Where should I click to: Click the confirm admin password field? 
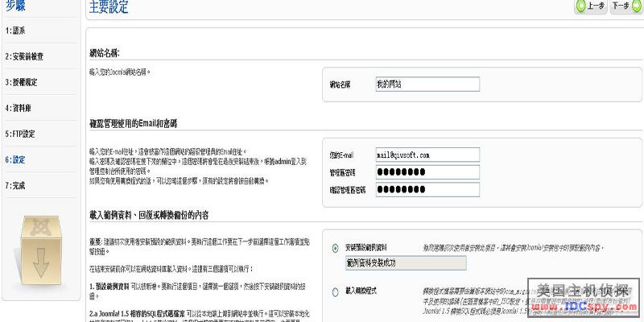(x=427, y=189)
